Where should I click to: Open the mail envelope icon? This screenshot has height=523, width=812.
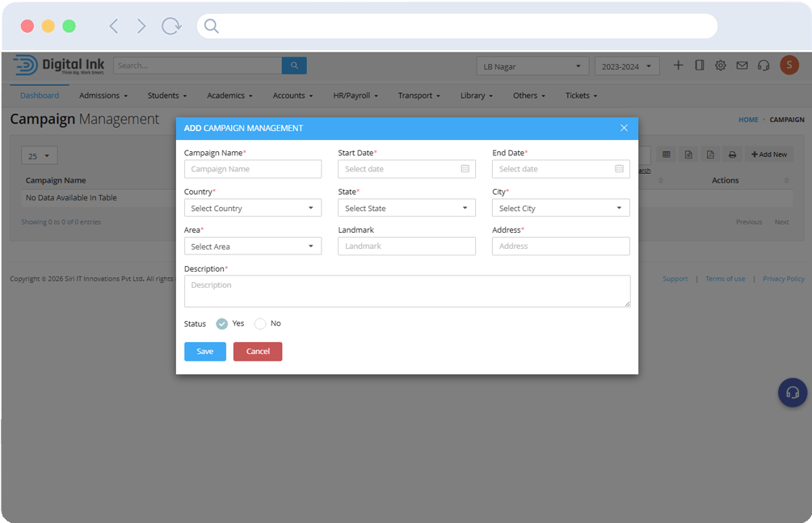[x=742, y=65]
